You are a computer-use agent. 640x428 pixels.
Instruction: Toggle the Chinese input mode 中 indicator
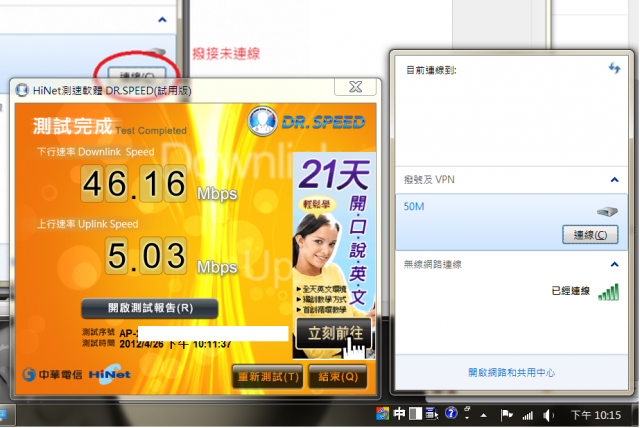pos(399,414)
